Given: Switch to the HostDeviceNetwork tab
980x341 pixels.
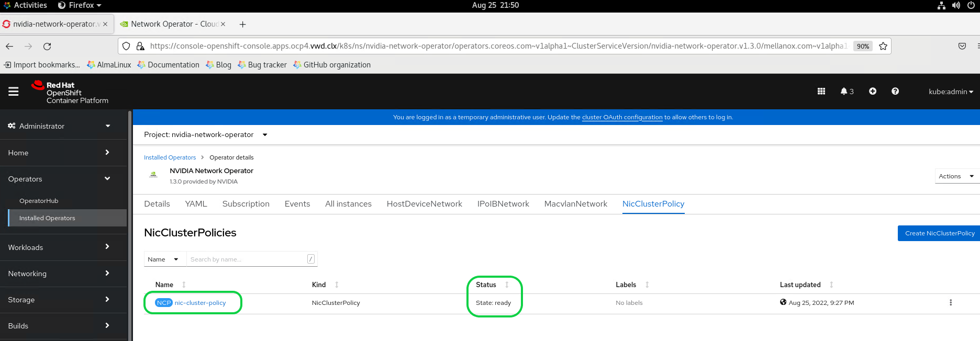Looking at the screenshot, I should 425,204.
